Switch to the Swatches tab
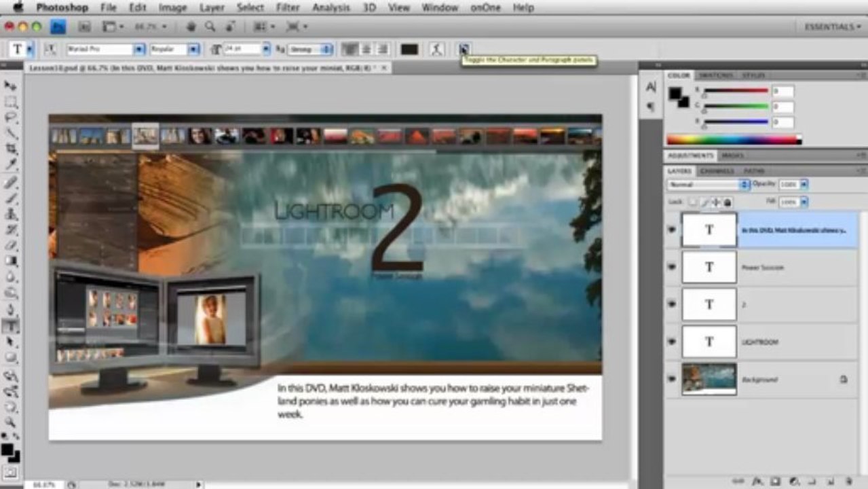The height and width of the screenshot is (489, 868). point(715,75)
